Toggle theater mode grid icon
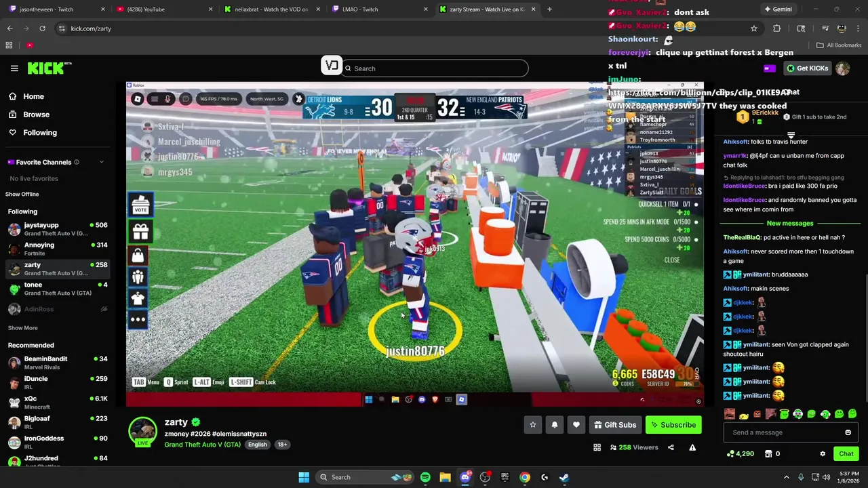This screenshot has height=488, width=868. coord(597,447)
